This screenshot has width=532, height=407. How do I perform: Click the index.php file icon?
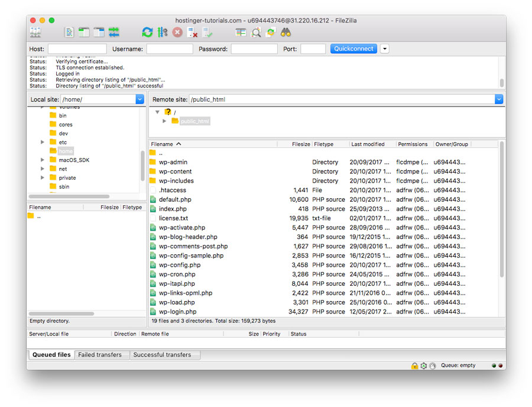[x=153, y=209]
